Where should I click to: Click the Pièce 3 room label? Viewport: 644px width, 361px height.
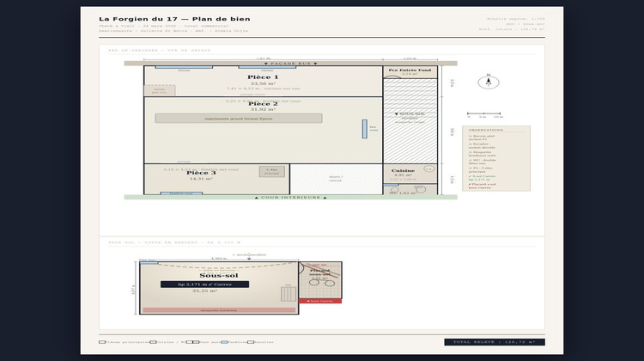pos(201,174)
